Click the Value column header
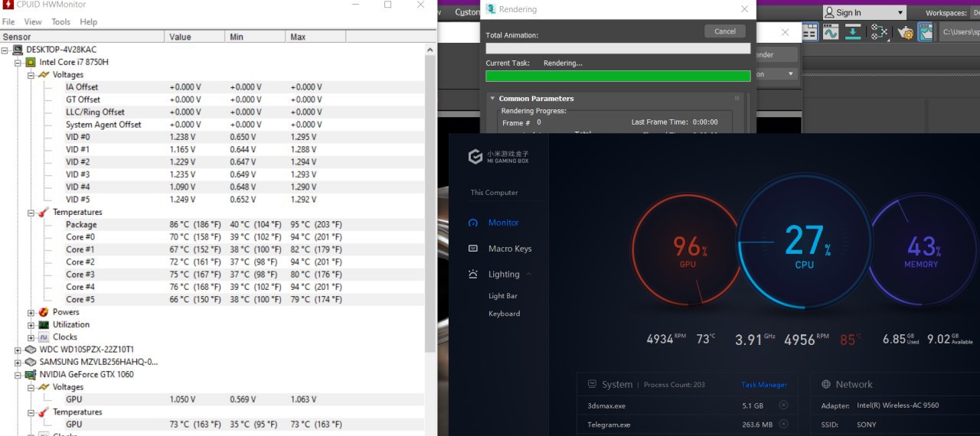 pos(195,37)
